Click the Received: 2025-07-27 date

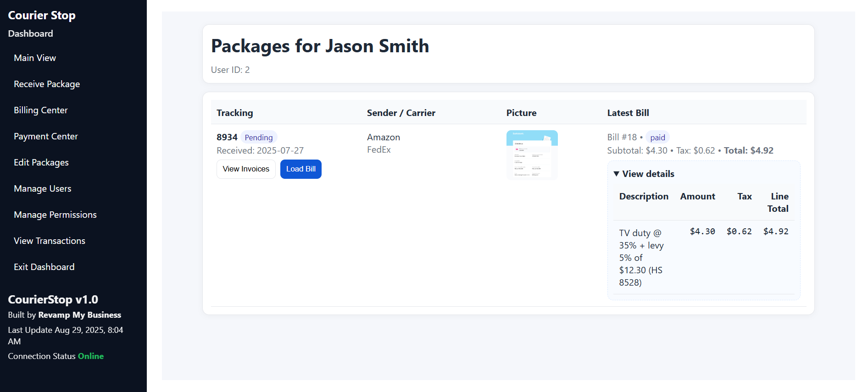[260, 150]
